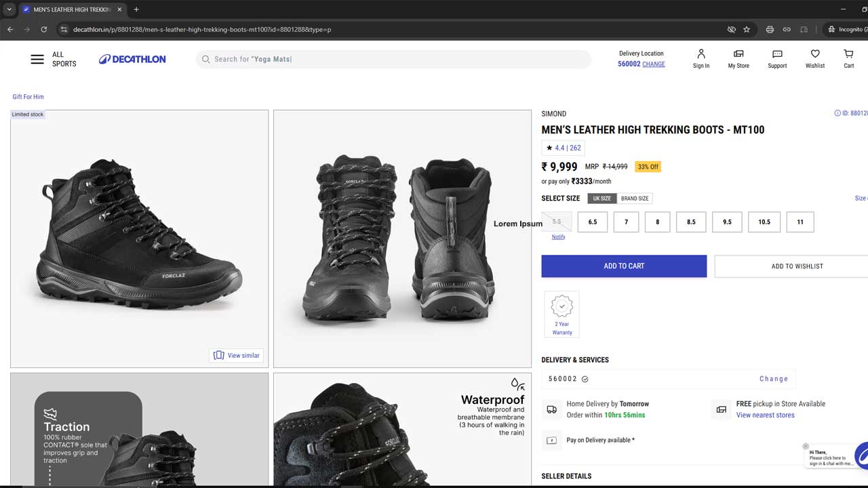Image resolution: width=868 pixels, height=488 pixels.
Task: Click the eye-slash tracking icon in address bar
Action: (731, 29)
